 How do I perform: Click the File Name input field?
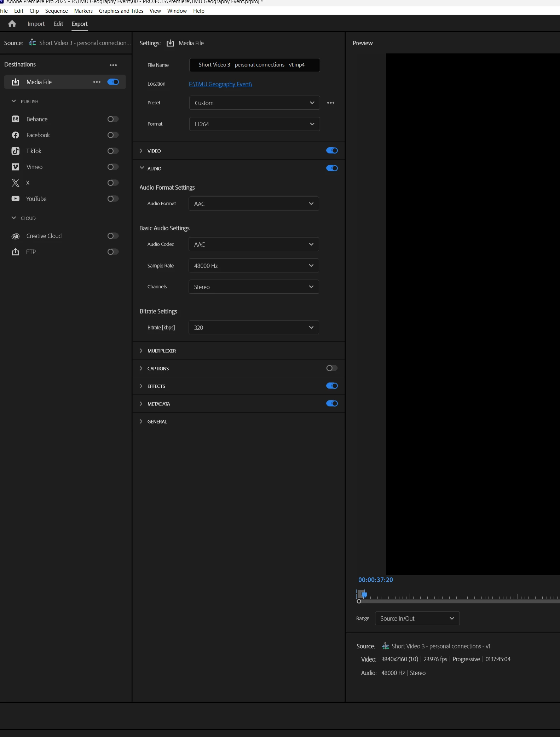(x=255, y=65)
